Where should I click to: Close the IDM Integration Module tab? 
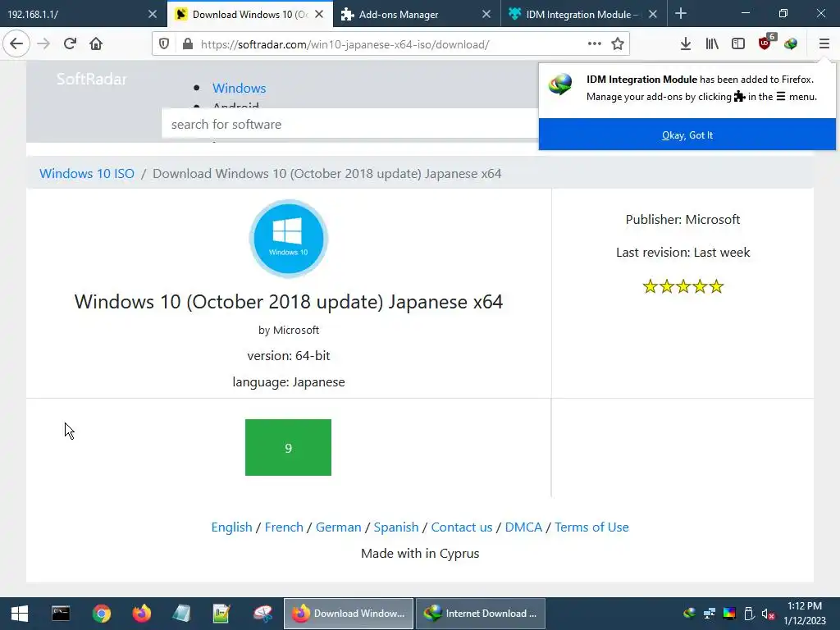click(x=653, y=14)
